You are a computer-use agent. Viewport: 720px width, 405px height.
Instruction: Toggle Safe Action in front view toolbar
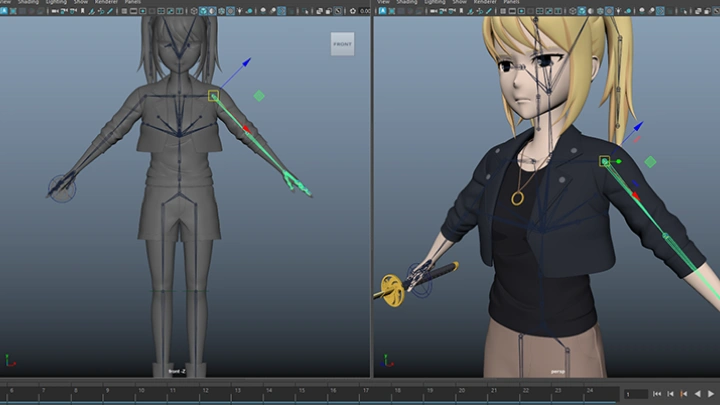pyautogui.click(x=170, y=11)
